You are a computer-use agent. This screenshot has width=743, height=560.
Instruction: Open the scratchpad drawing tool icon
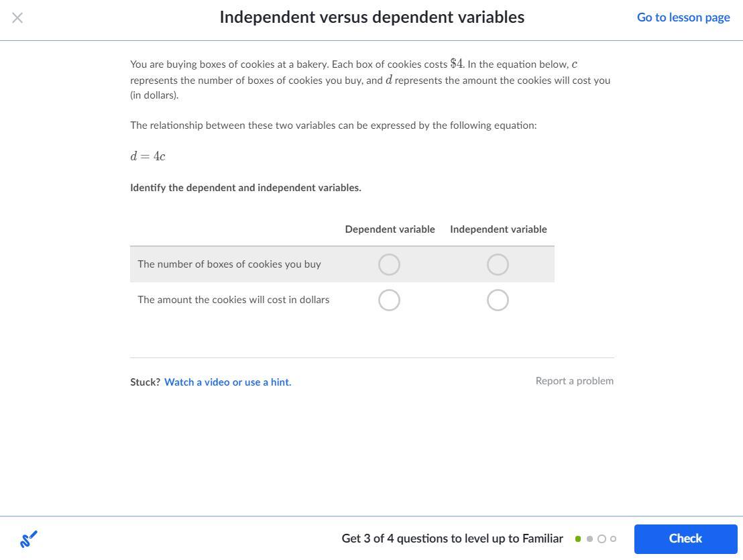(x=28, y=539)
